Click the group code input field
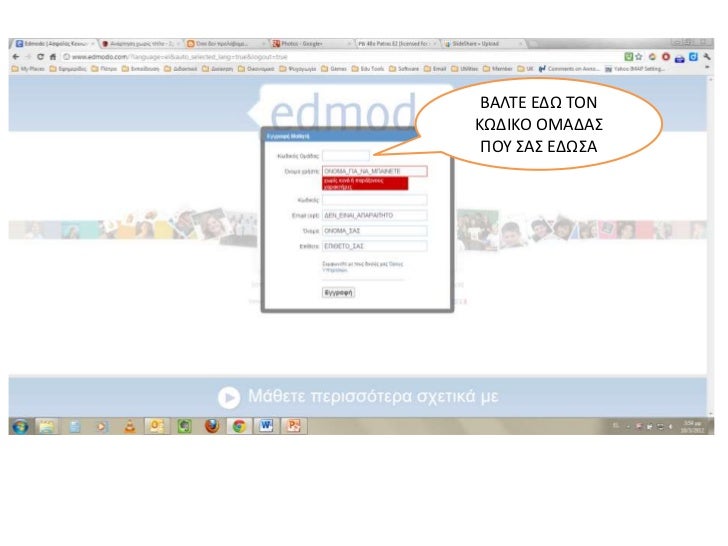Screen dimensions: 728x546 click(346, 156)
